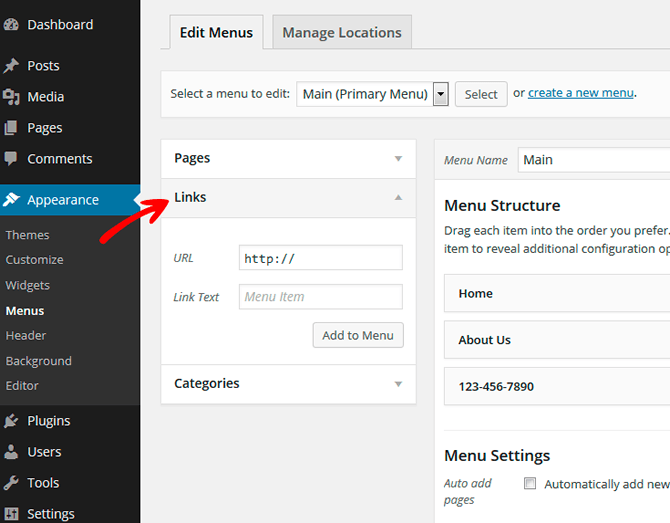Expand the Pages panel arrow
This screenshot has width=670, height=523.
point(398,159)
